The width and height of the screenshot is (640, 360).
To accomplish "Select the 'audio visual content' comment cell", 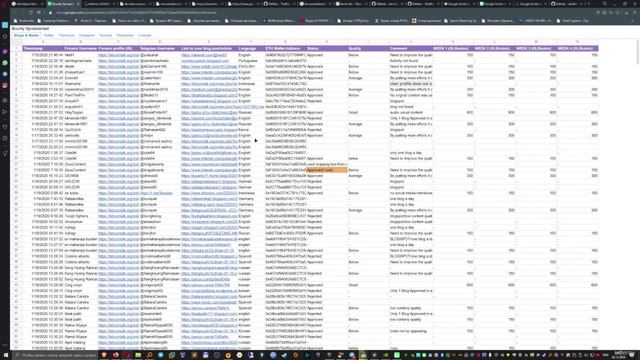I will pos(411,112).
